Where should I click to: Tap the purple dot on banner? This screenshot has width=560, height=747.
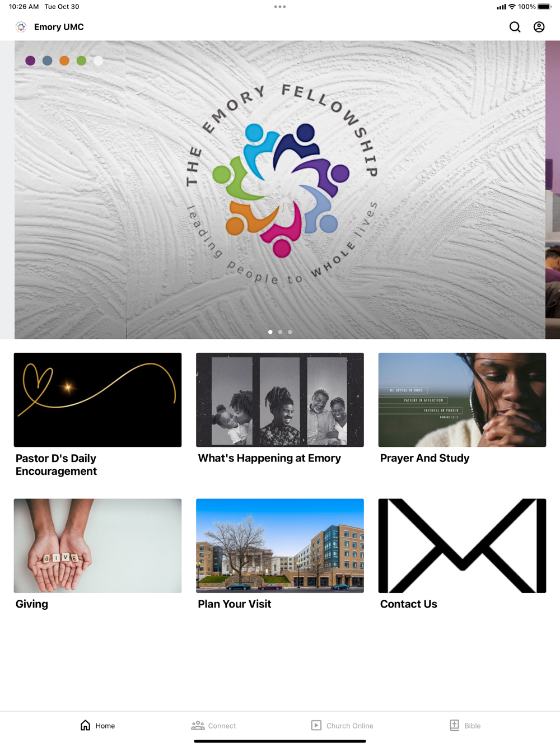(30, 60)
